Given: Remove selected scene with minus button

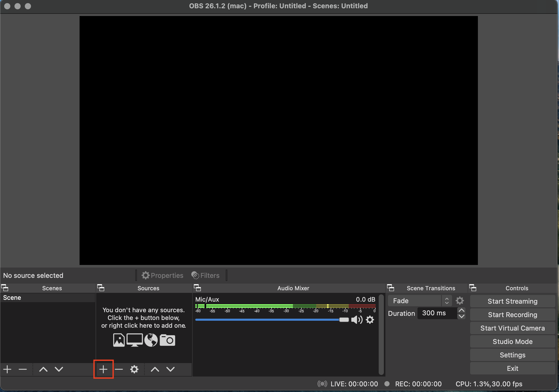Looking at the screenshot, I should (x=23, y=369).
